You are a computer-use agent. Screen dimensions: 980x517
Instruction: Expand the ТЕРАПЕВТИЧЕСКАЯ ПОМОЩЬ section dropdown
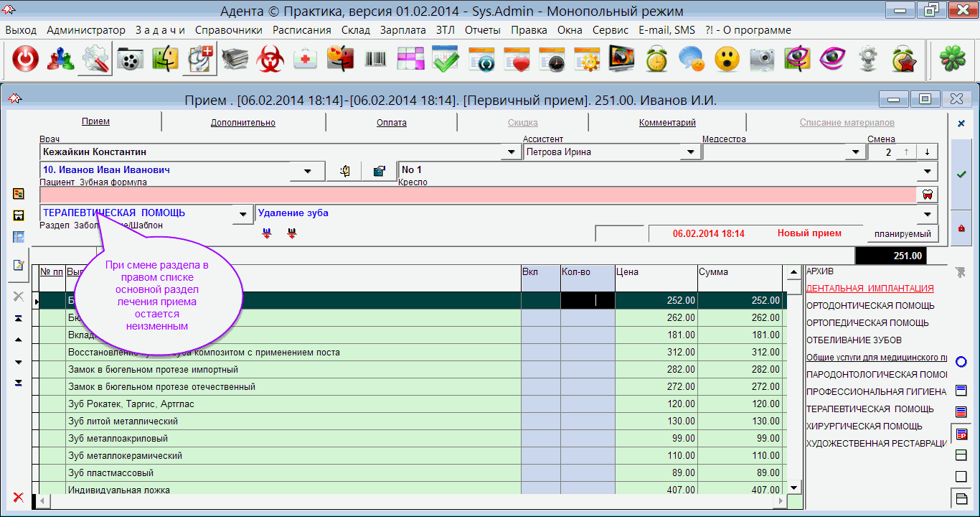[x=243, y=214]
